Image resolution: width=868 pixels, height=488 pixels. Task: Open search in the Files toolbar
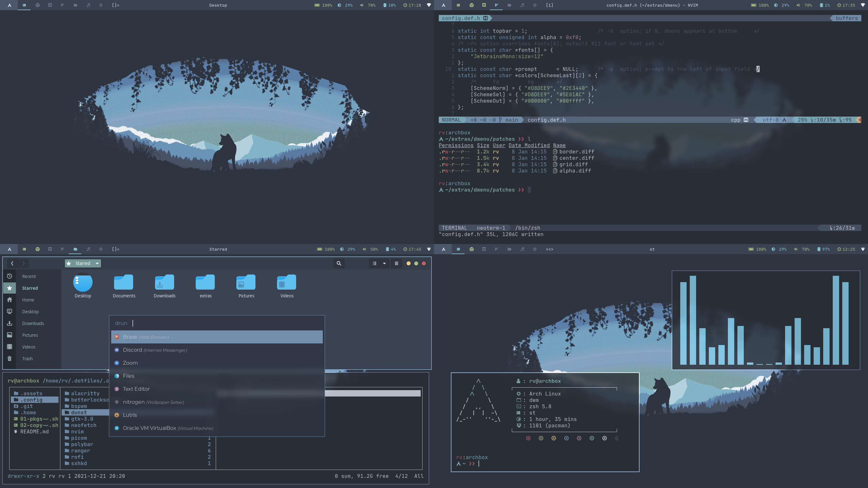click(x=339, y=263)
